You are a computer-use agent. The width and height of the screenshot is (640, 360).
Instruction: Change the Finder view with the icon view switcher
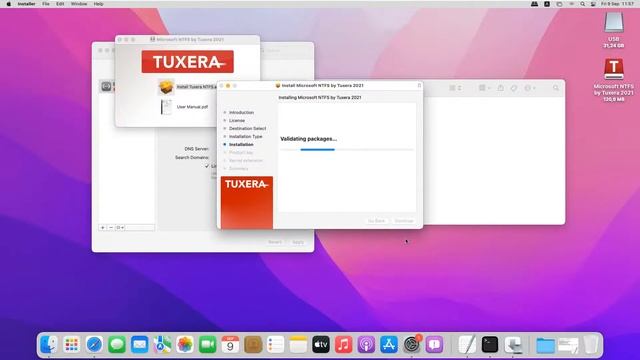point(455,88)
